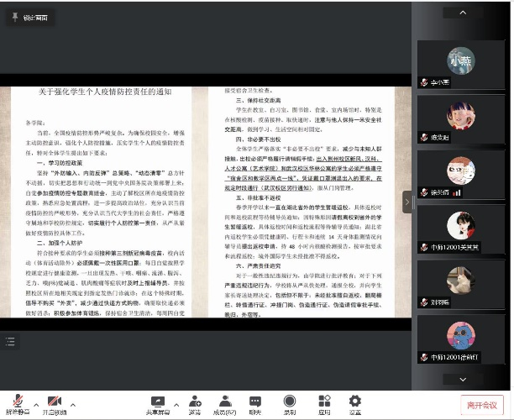514x420 pixels.
Task: Open the Apps icon
Action: 324,402
